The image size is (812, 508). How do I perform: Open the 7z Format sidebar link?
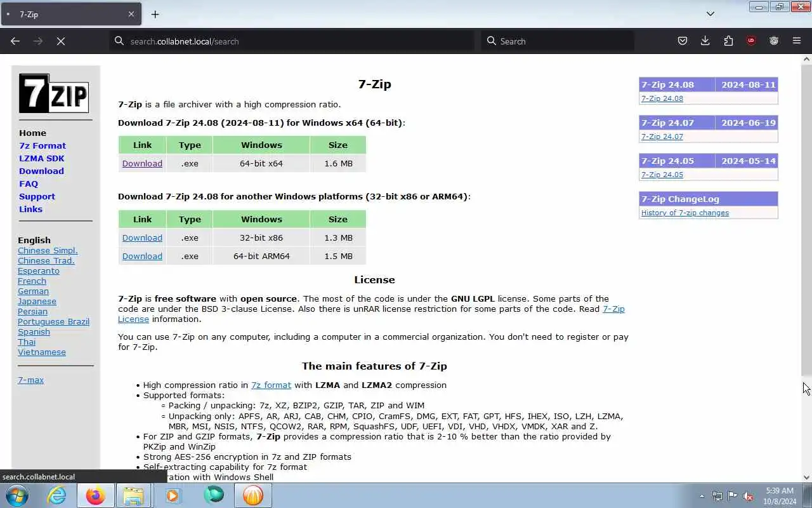point(43,145)
